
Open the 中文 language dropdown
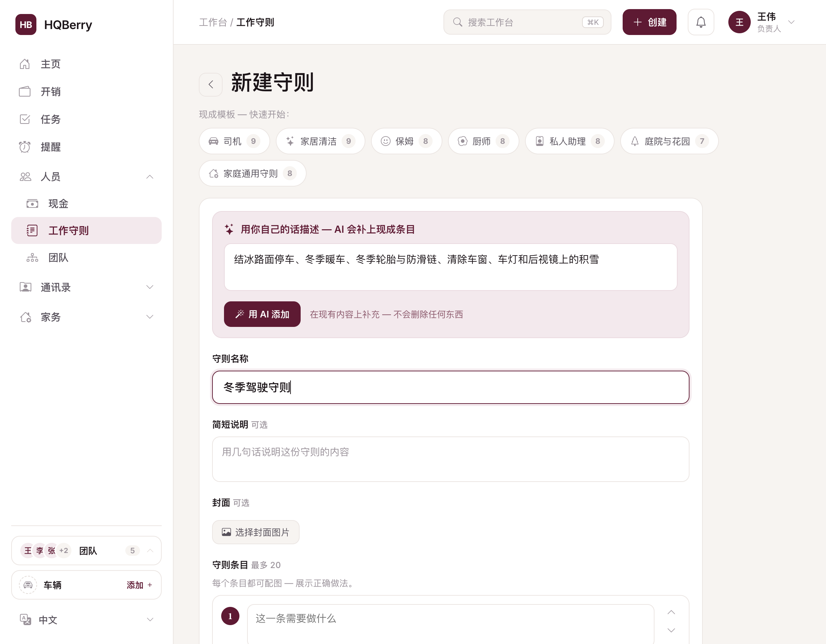86,619
